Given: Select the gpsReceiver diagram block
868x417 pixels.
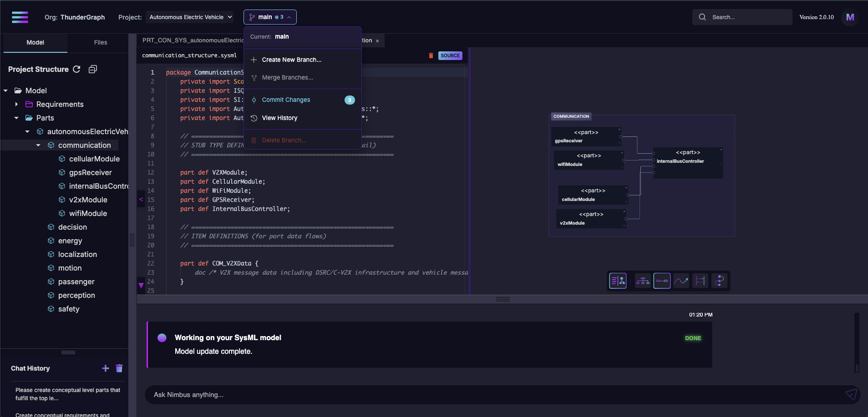Looking at the screenshot, I should (x=586, y=136).
